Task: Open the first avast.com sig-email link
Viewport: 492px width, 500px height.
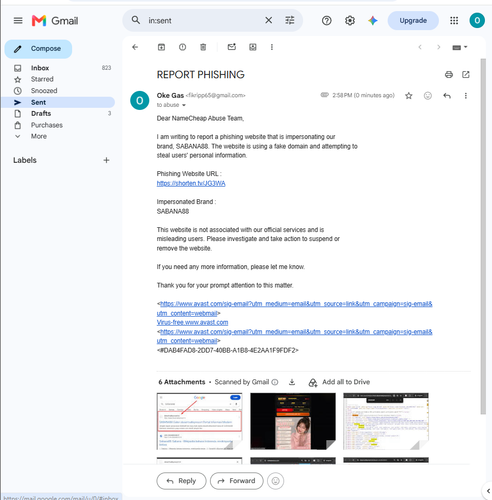Action: point(295,308)
